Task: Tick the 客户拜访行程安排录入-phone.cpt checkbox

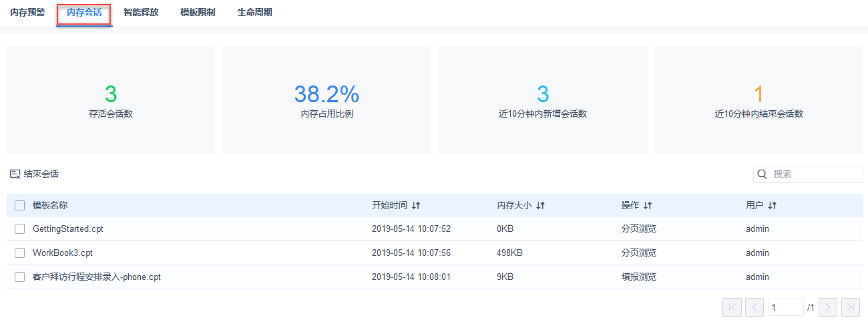Action: 20,277
